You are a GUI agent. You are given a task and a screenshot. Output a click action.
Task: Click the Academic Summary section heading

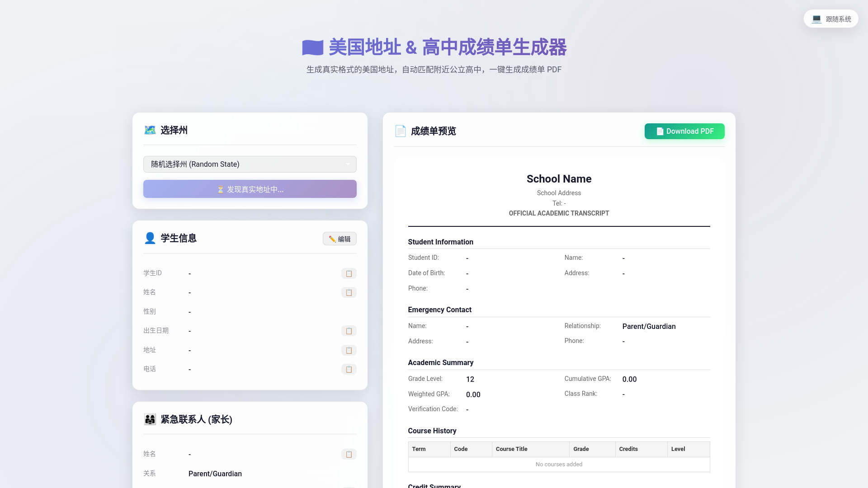[x=440, y=362]
